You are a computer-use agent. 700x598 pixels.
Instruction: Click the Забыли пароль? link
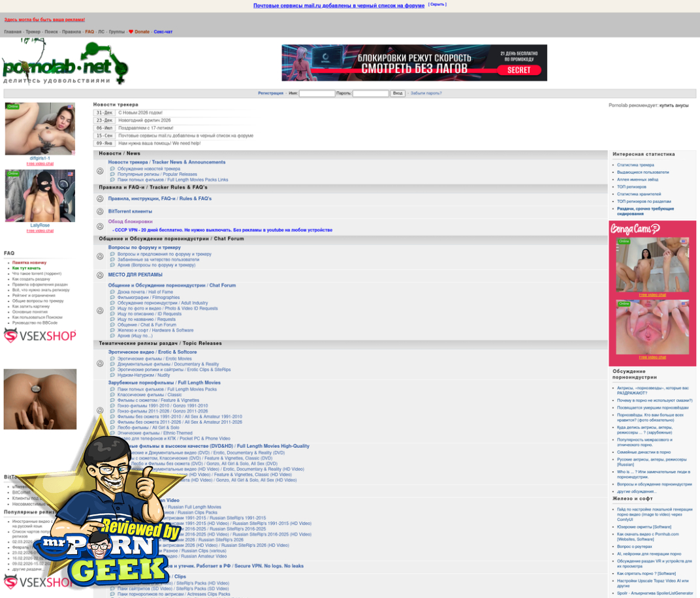point(426,93)
